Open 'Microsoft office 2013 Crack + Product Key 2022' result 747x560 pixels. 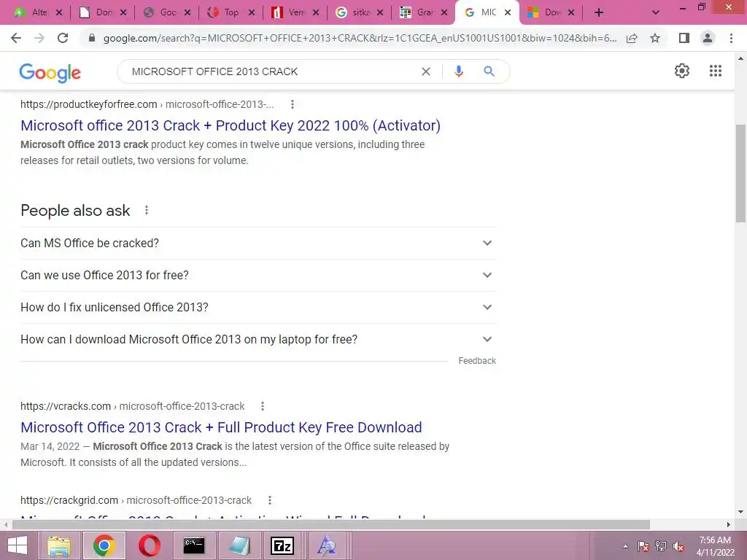(231, 125)
